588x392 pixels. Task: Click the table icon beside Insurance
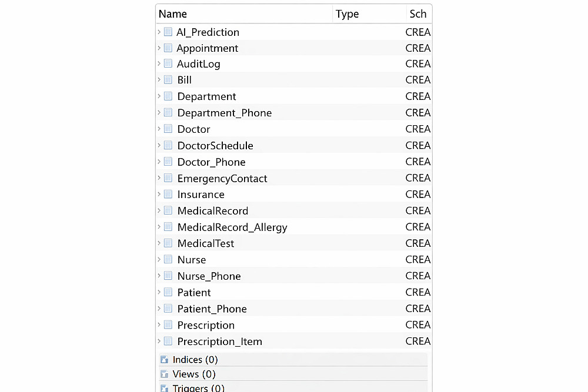coord(168,194)
